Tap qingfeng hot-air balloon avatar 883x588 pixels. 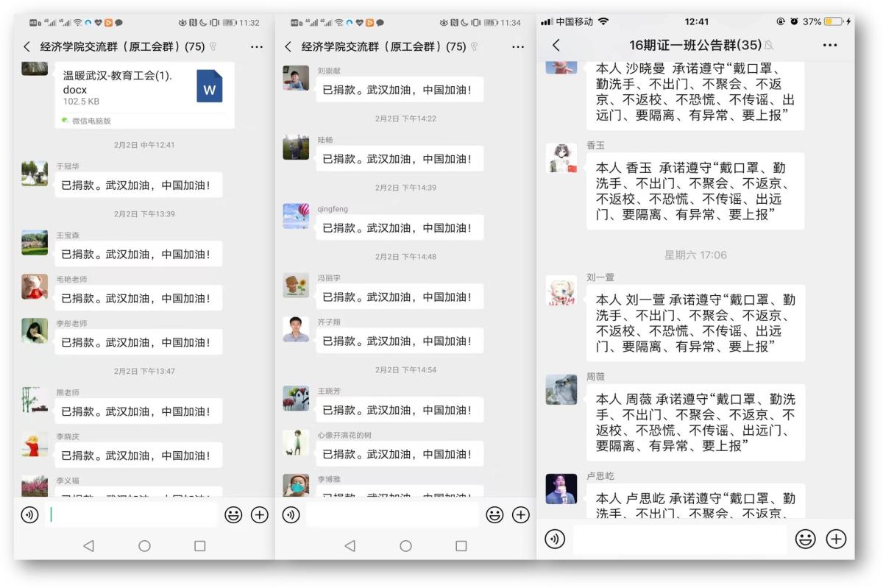(x=296, y=216)
